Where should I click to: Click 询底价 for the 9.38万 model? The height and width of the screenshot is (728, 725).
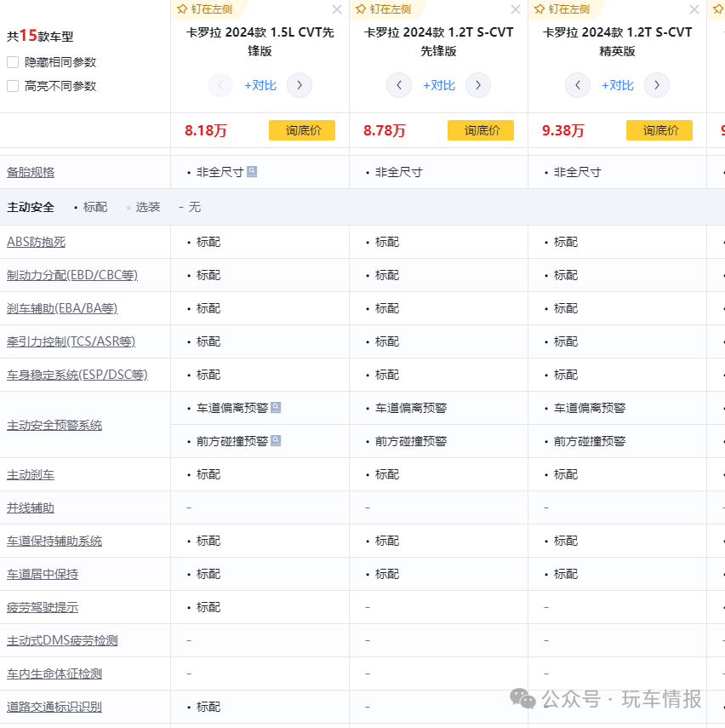coord(659,130)
